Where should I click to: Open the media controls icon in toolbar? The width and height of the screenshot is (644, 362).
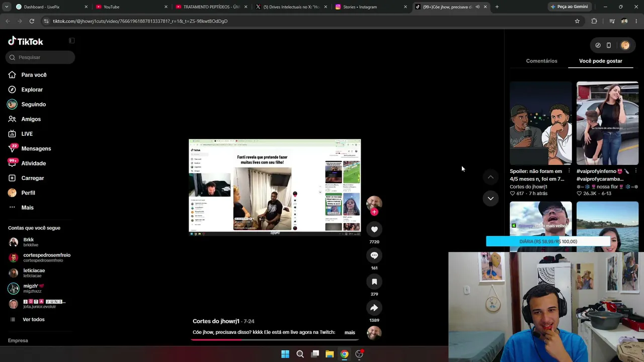612,21
